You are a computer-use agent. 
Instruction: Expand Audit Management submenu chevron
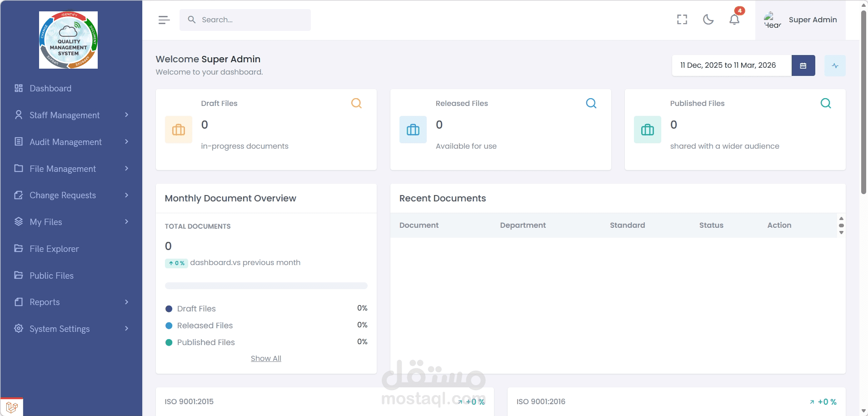tap(126, 142)
